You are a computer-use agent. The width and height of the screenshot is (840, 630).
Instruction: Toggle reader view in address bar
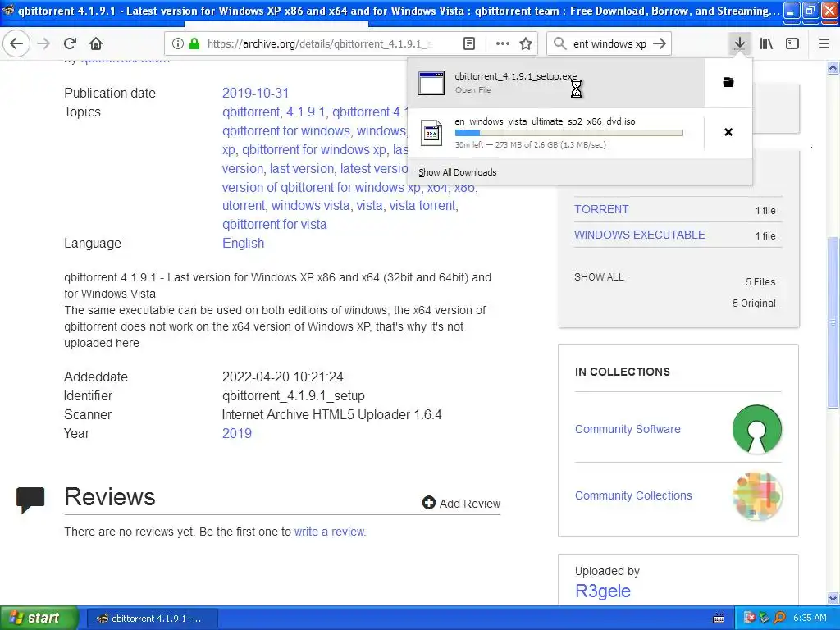click(468, 43)
